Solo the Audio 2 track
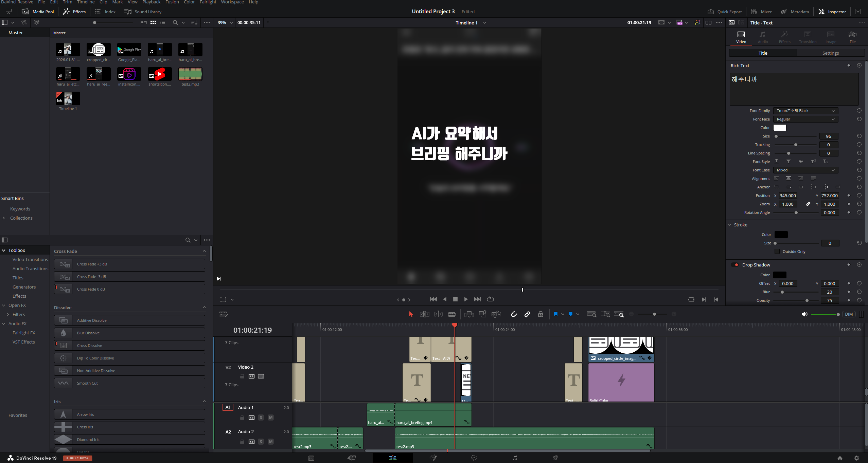This screenshot has height=463, width=868. [x=261, y=442]
